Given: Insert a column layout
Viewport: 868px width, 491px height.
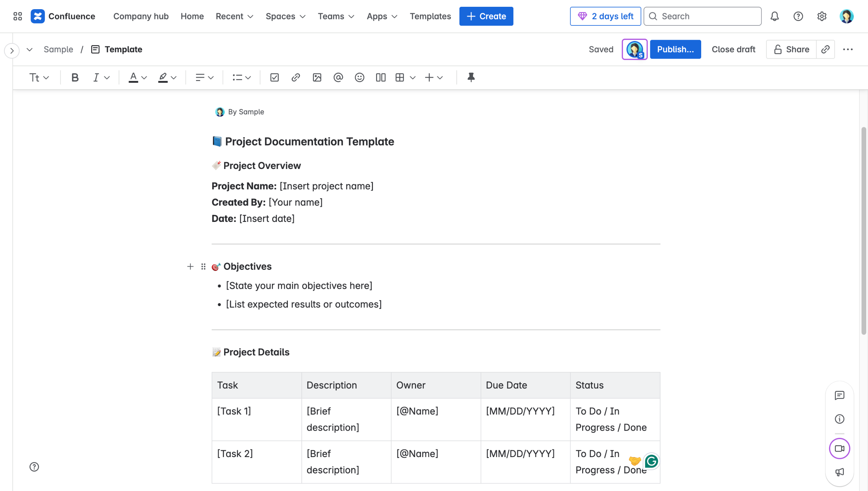Looking at the screenshot, I should point(380,78).
